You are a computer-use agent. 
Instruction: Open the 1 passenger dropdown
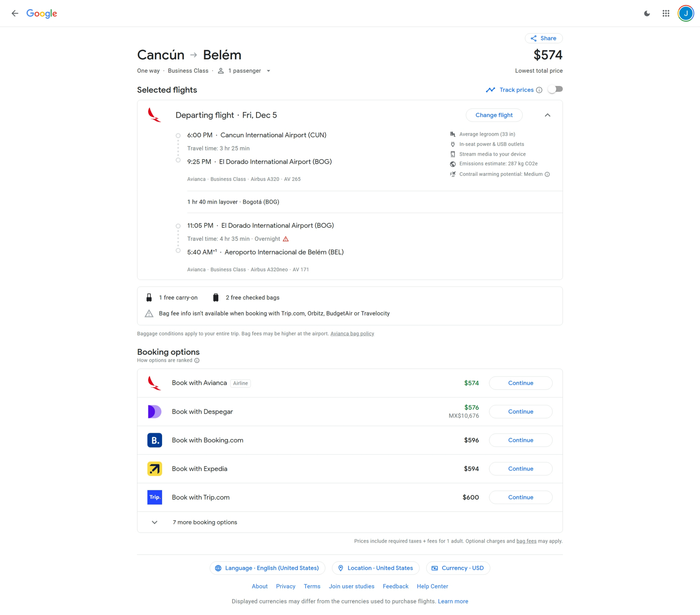(244, 71)
